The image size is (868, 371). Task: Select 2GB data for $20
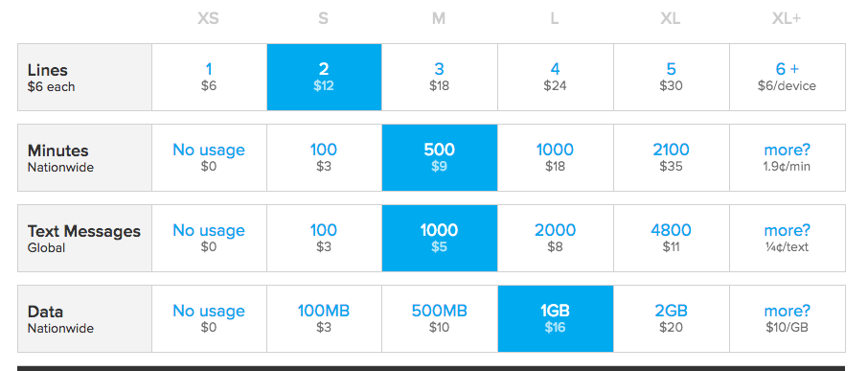tap(672, 319)
